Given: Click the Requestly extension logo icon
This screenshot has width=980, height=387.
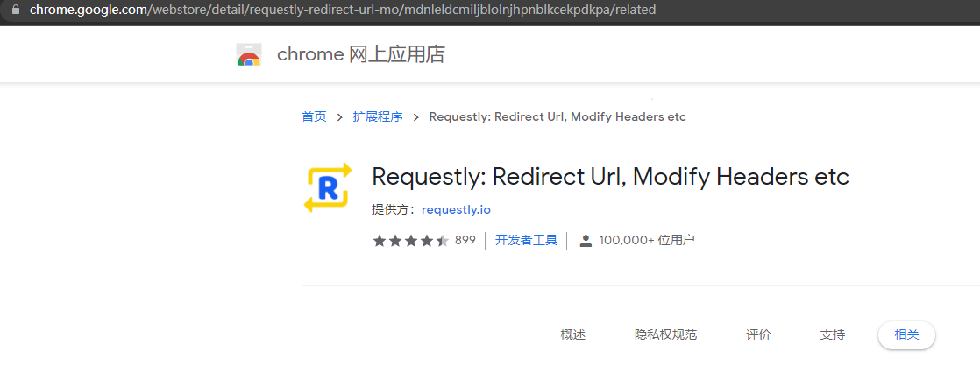Looking at the screenshot, I should click(328, 188).
